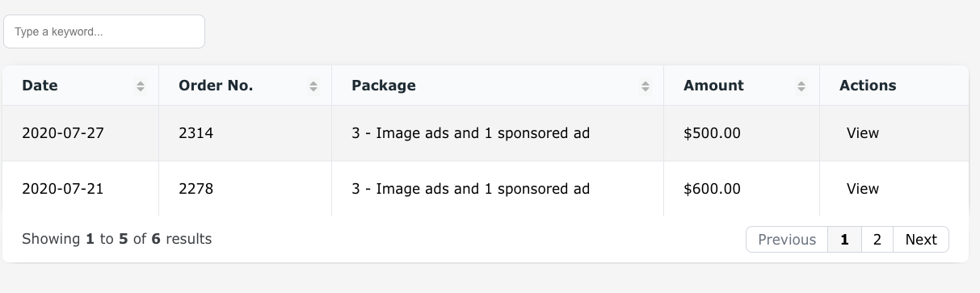Click the Date column header

pos(80,86)
